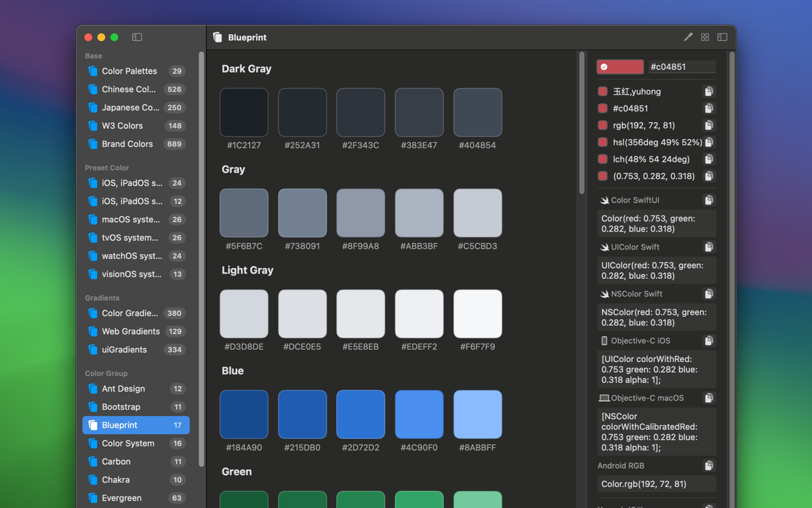Viewport: 812px width, 508px height.
Task: Select the #DCE0E5 light gray swatch
Action: pos(303,314)
